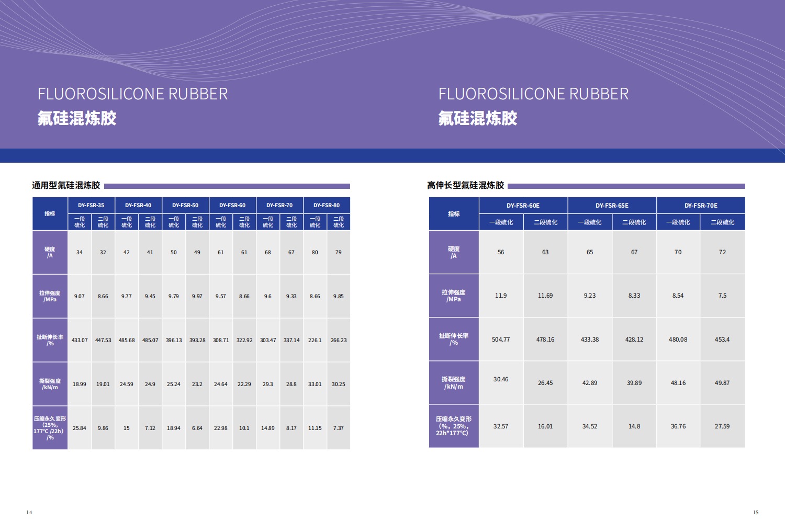Select the 拉伸强度 /MPa row label in right table
This screenshot has height=532, width=785.
(454, 296)
